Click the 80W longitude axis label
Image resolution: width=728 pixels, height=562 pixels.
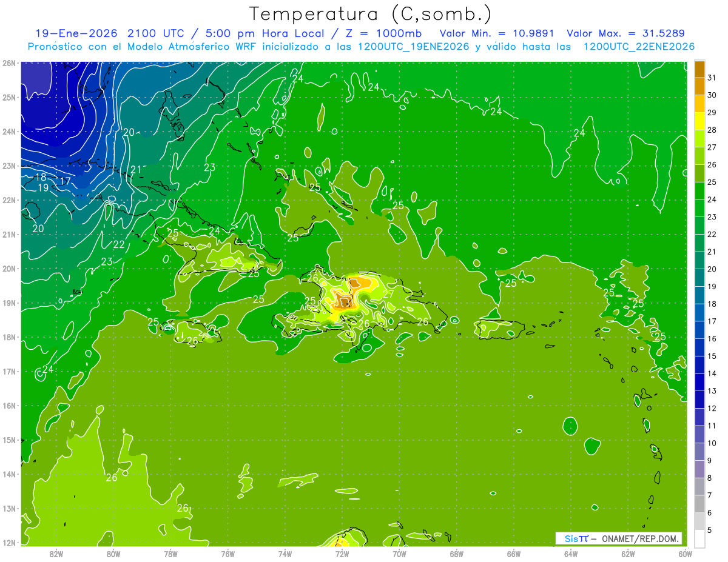coord(113,554)
